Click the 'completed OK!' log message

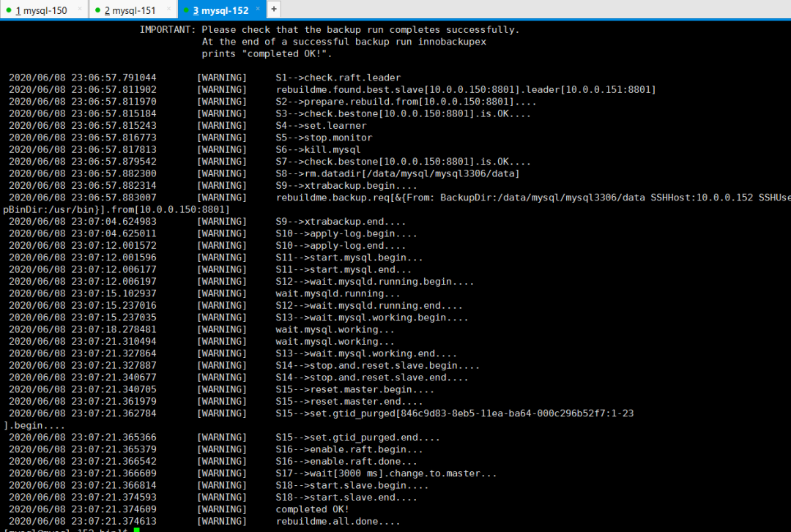312,509
